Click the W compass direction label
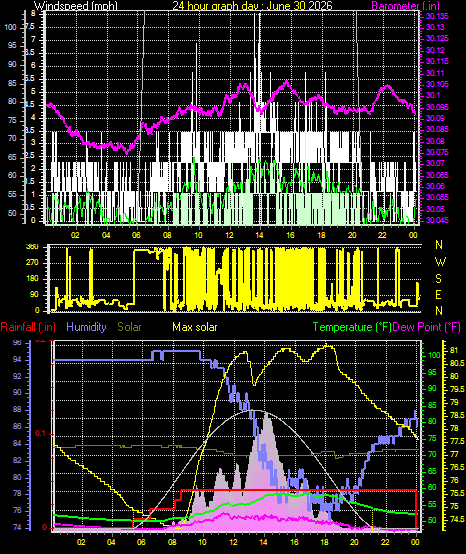466x554 pixels. 440,262
